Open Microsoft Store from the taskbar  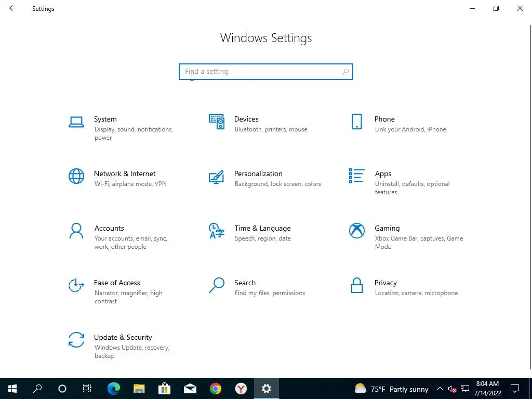(165, 389)
